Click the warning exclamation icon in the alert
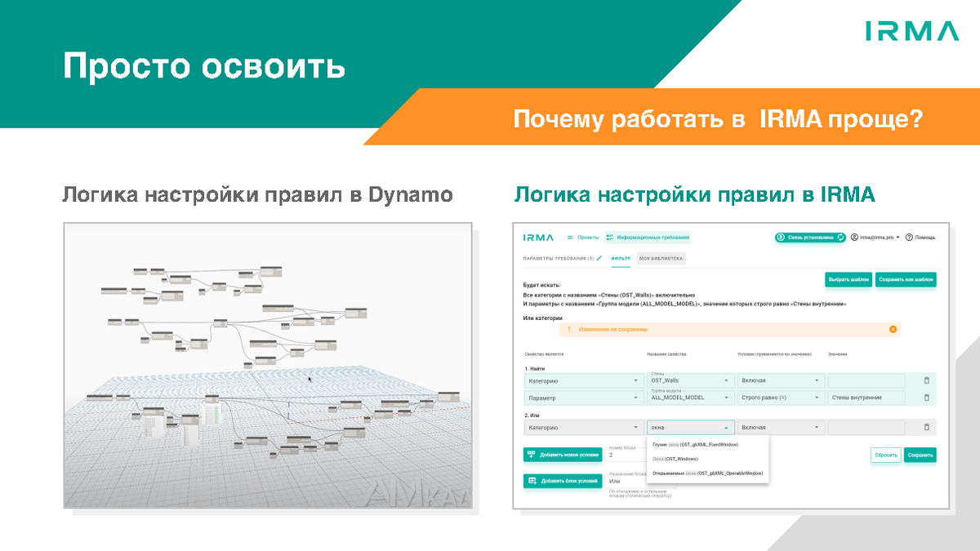Screen dimensions: 980x551 tap(568, 329)
